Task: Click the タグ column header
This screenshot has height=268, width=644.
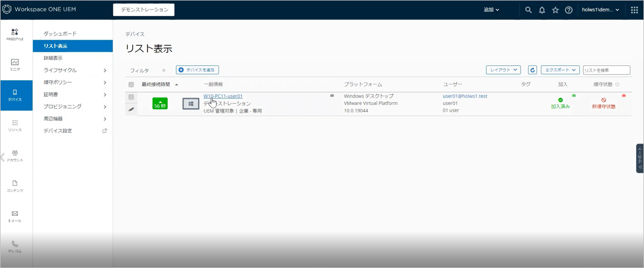Action: coord(526,84)
